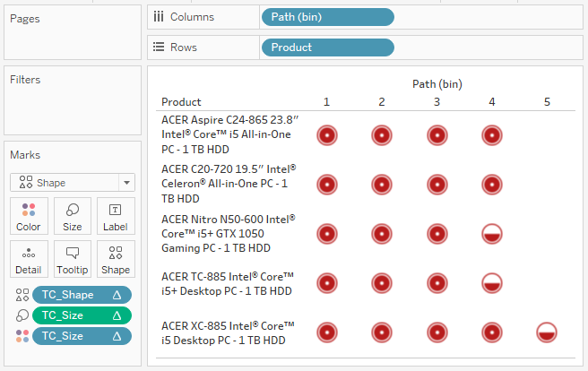
Task: Open the Tooltip card in Marks
Action: click(73, 259)
